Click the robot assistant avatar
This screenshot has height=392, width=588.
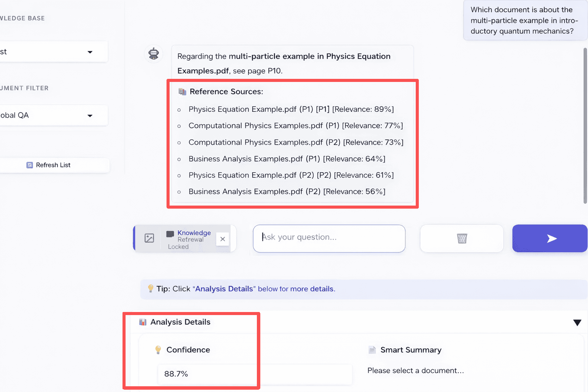click(154, 54)
